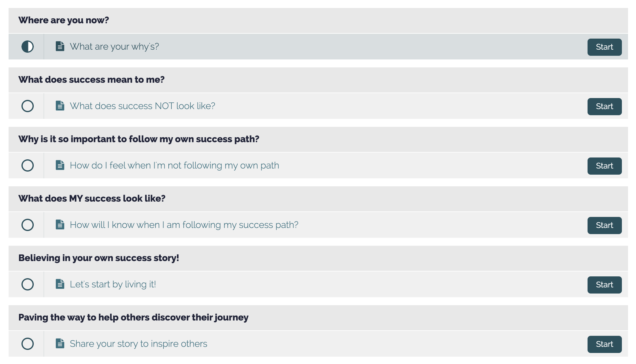Start "How do I feel when I'm not following" lesson
The height and width of the screenshot is (364, 636).
[604, 166]
